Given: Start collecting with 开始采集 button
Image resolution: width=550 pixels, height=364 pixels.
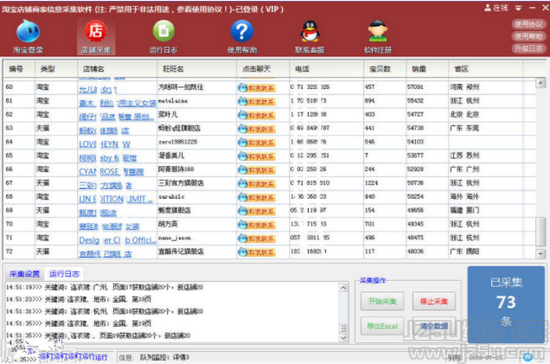Looking at the screenshot, I should pyautogui.click(x=382, y=301).
